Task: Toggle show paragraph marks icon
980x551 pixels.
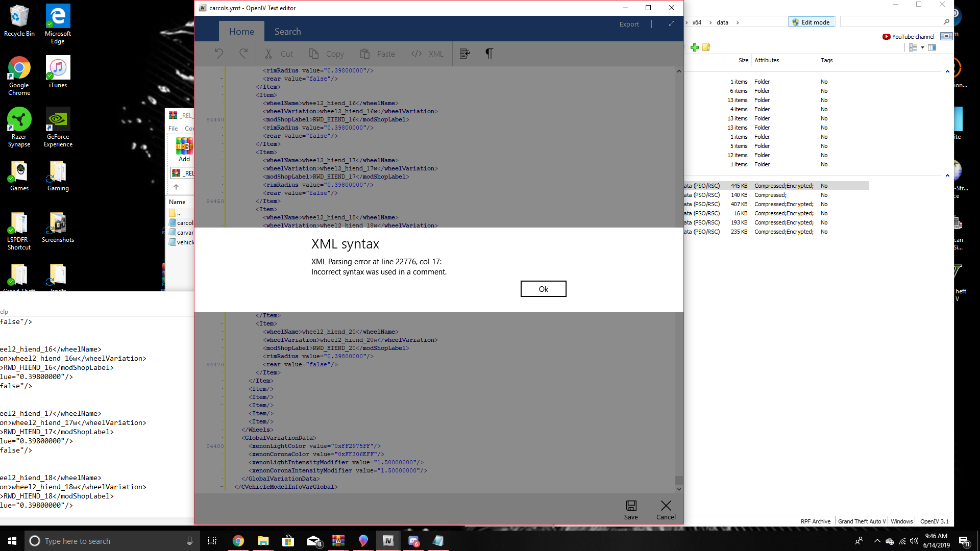Action: click(489, 54)
